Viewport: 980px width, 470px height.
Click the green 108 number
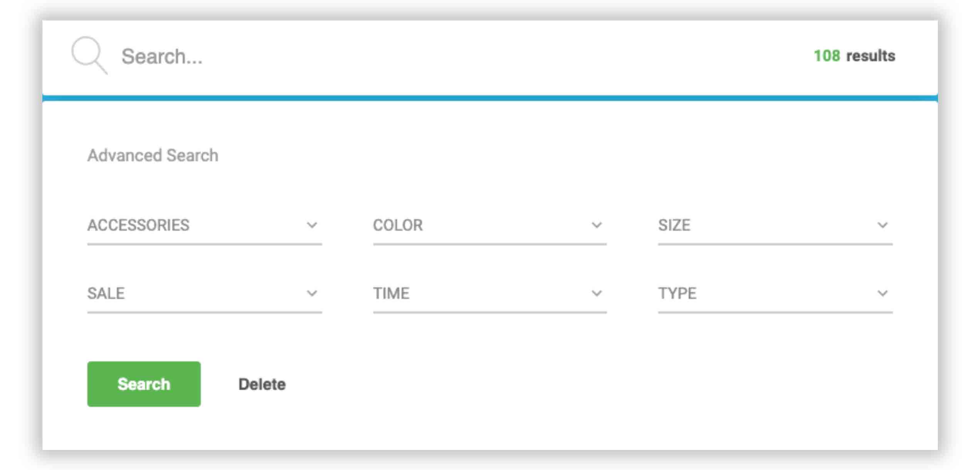coord(827,56)
